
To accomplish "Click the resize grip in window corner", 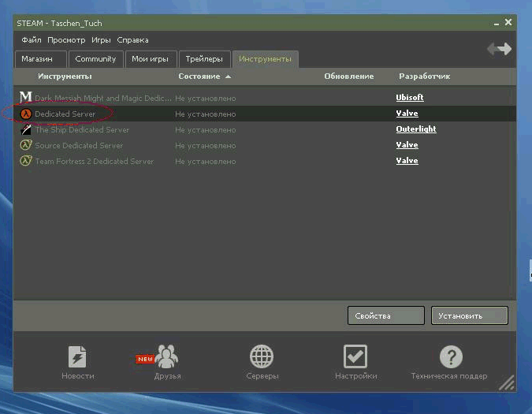I will click(x=507, y=382).
